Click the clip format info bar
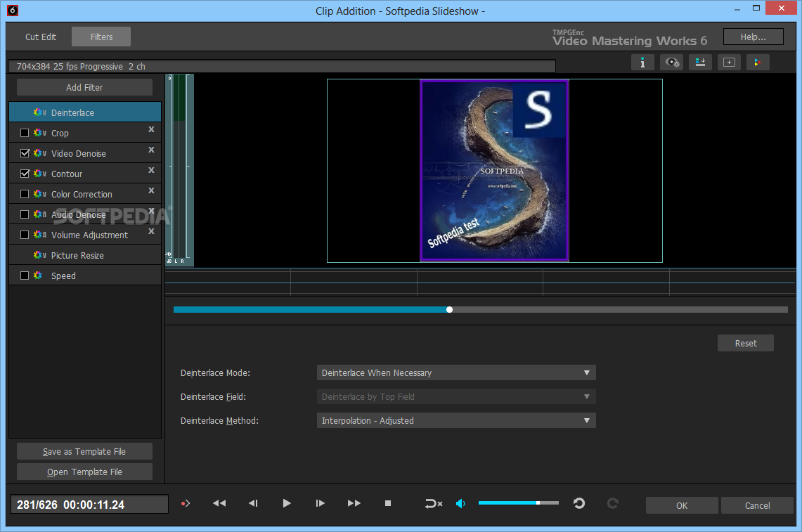Screen dimensions: 802x532 (x=282, y=67)
